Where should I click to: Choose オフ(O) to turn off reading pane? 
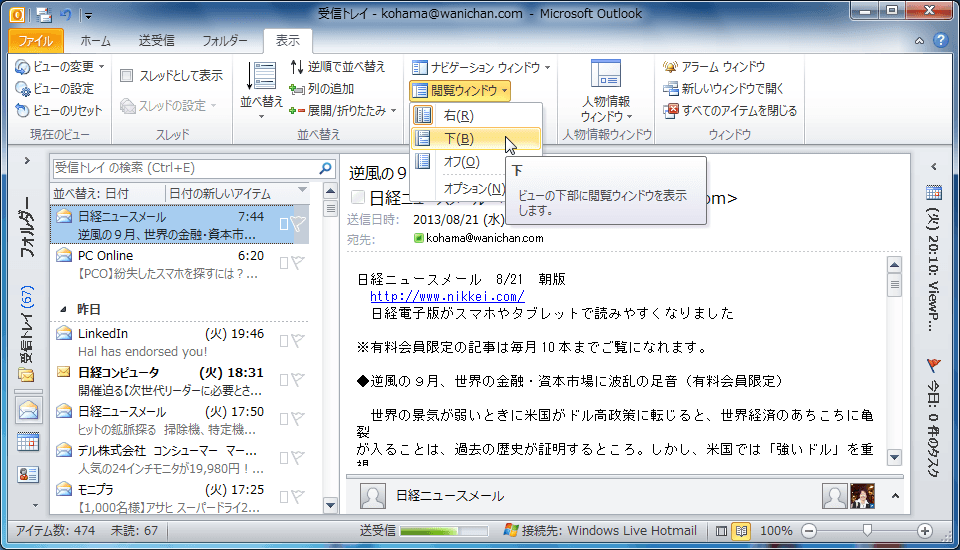(476, 162)
